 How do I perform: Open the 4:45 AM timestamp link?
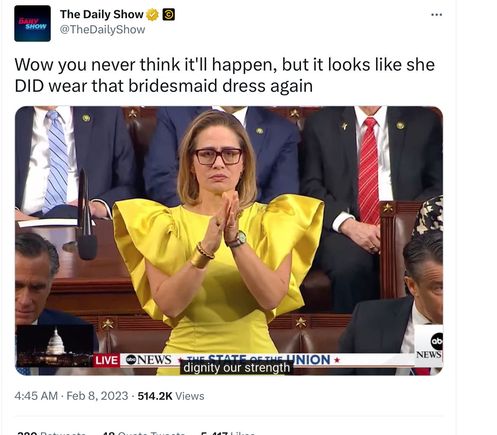tap(36, 396)
